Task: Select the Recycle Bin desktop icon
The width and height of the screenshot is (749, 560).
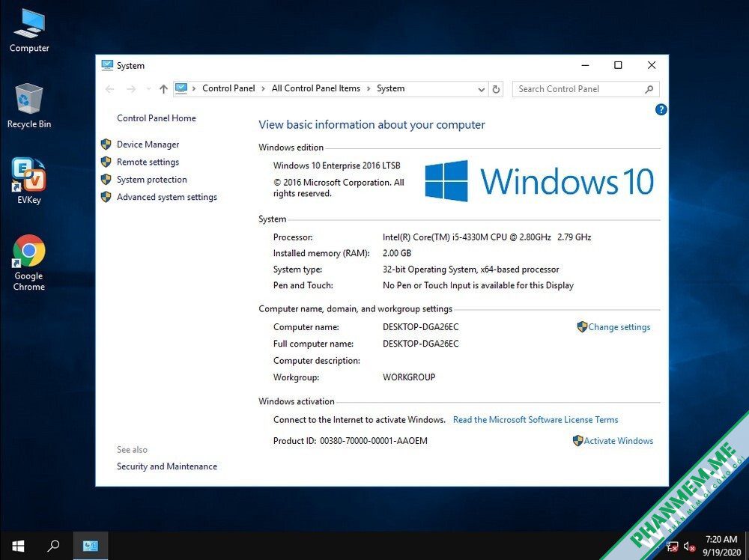Action: (28, 106)
